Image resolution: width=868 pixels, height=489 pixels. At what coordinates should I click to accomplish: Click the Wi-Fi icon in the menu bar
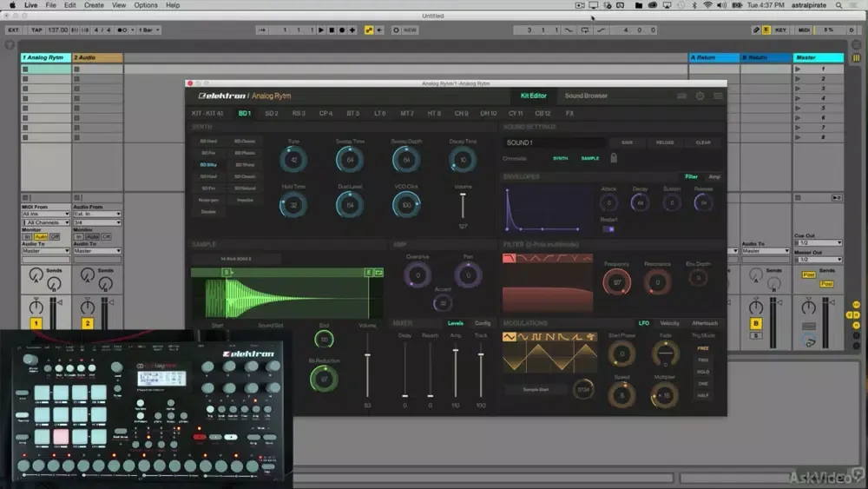click(708, 5)
